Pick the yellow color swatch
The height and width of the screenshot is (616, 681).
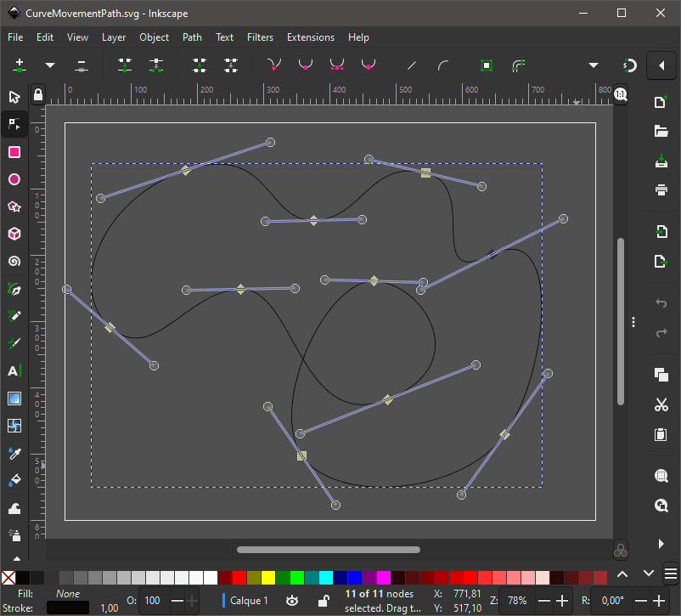click(x=268, y=578)
